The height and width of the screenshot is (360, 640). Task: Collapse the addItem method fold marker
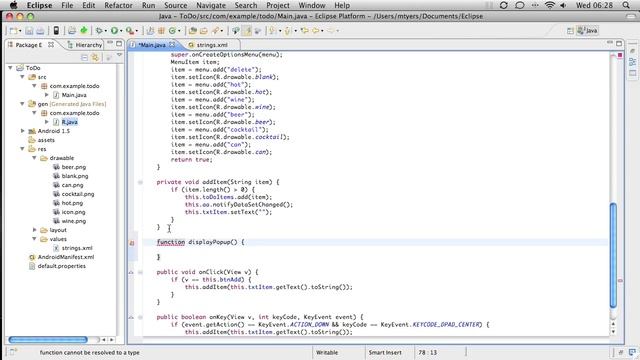pos(140,182)
